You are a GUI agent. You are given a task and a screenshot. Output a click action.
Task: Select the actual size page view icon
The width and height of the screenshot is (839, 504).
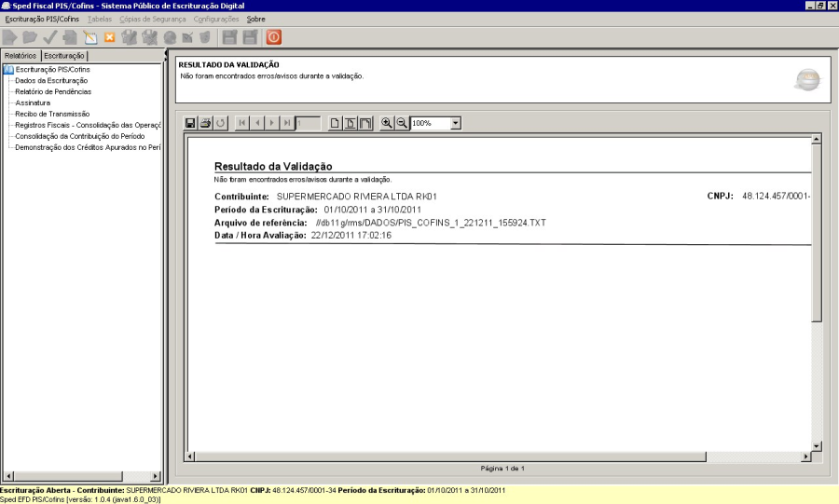click(335, 124)
